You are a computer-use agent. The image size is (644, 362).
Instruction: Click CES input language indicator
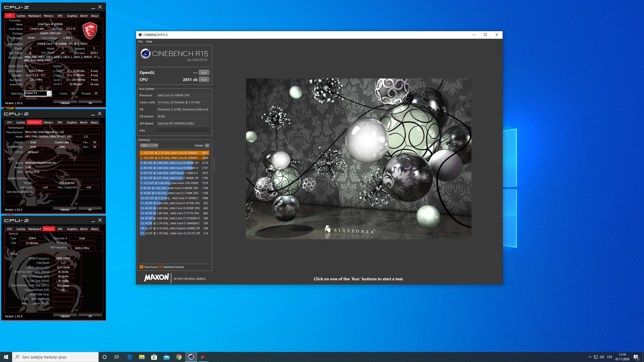tap(610, 357)
